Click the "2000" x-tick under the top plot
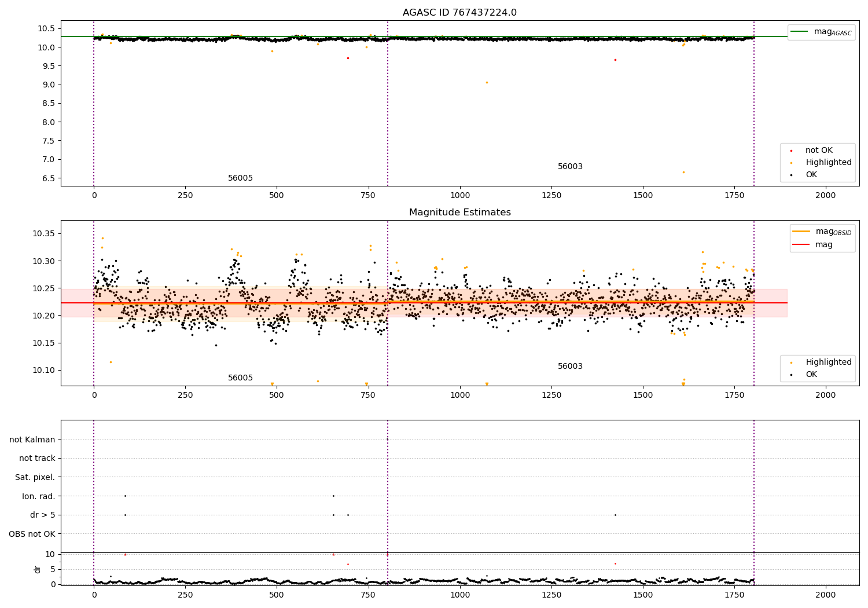 (x=826, y=196)
